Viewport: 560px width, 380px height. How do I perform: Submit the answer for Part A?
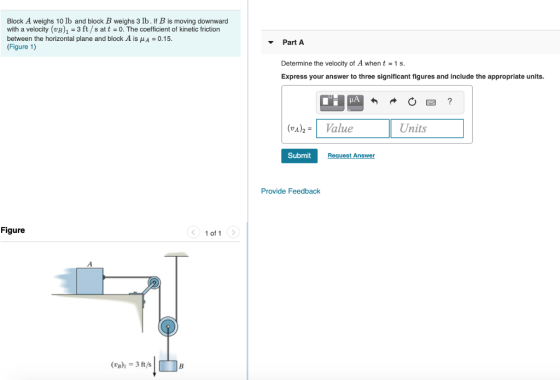coord(299,156)
